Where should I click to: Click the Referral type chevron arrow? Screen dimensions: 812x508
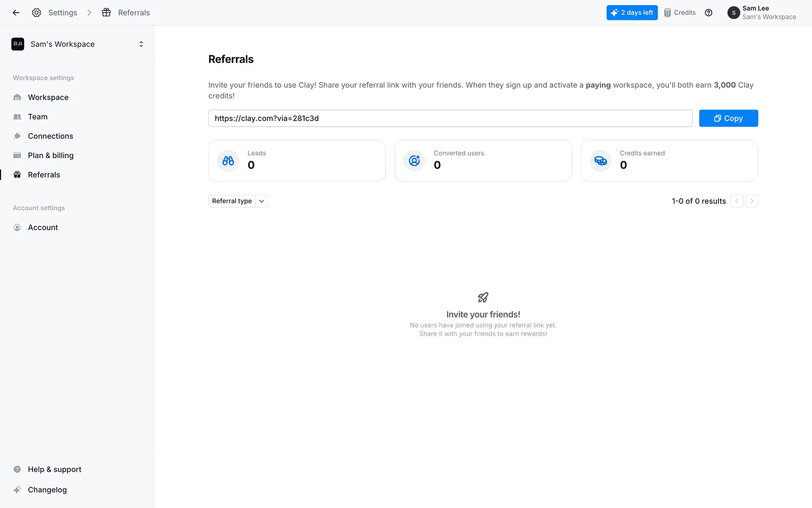262,201
